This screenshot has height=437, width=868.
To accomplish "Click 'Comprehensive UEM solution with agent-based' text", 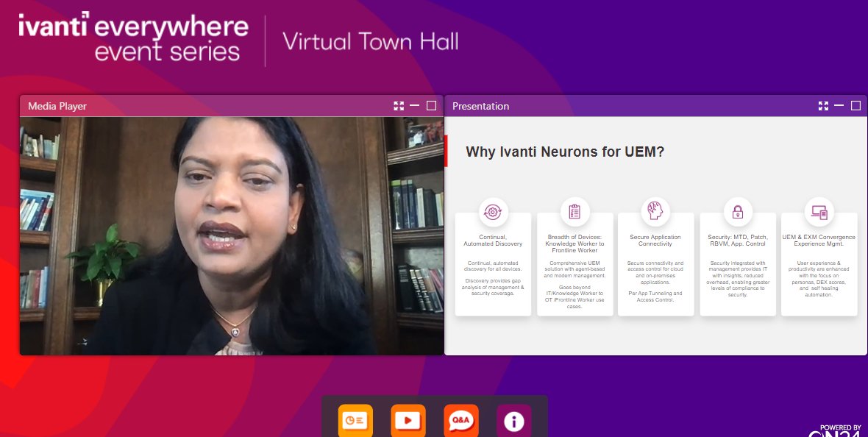I will 574,269.
